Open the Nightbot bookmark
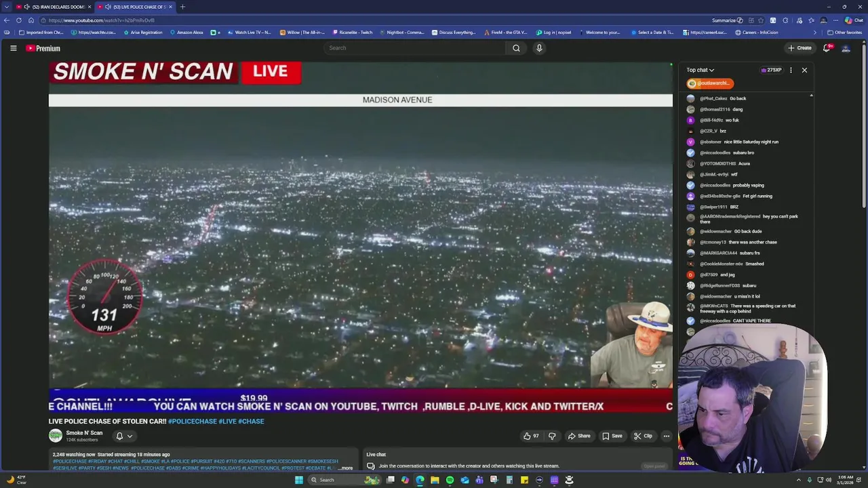The width and height of the screenshot is (868, 488). (x=402, y=33)
